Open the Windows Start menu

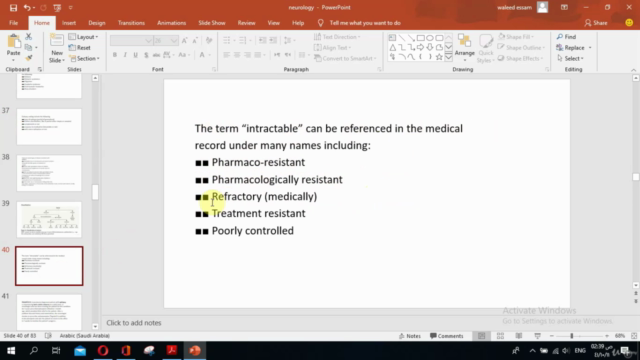(11, 351)
